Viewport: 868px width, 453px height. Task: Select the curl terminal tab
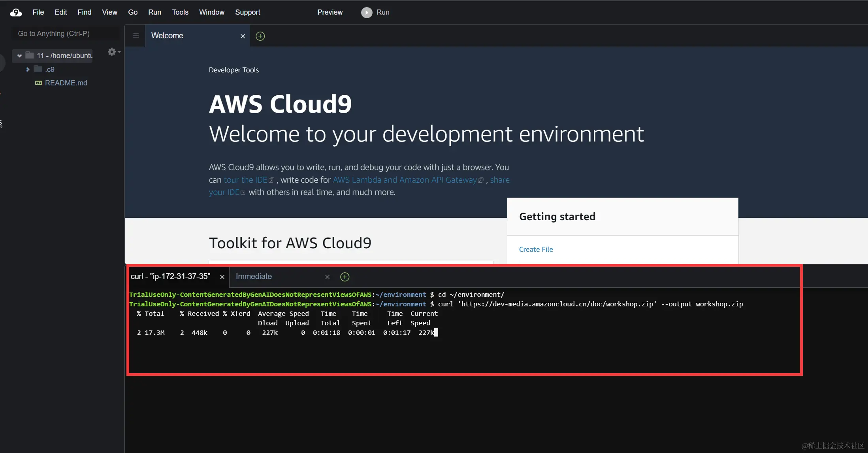point(171,276)
